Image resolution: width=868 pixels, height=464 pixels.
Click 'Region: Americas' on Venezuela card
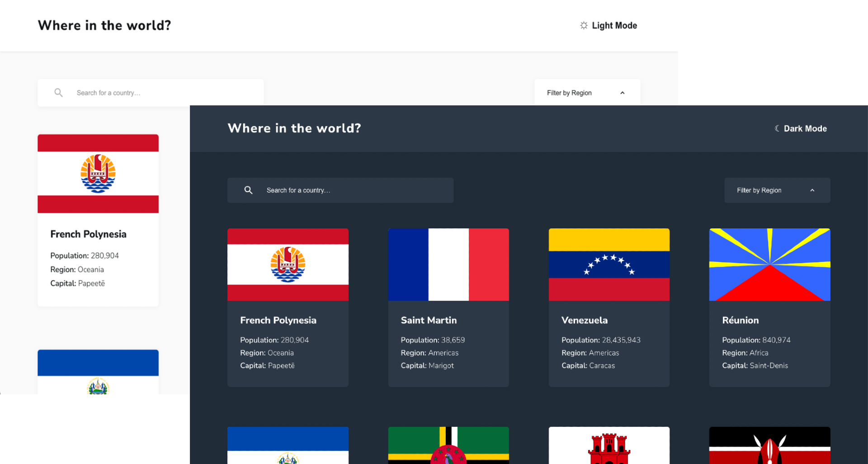tap(590, 353)
